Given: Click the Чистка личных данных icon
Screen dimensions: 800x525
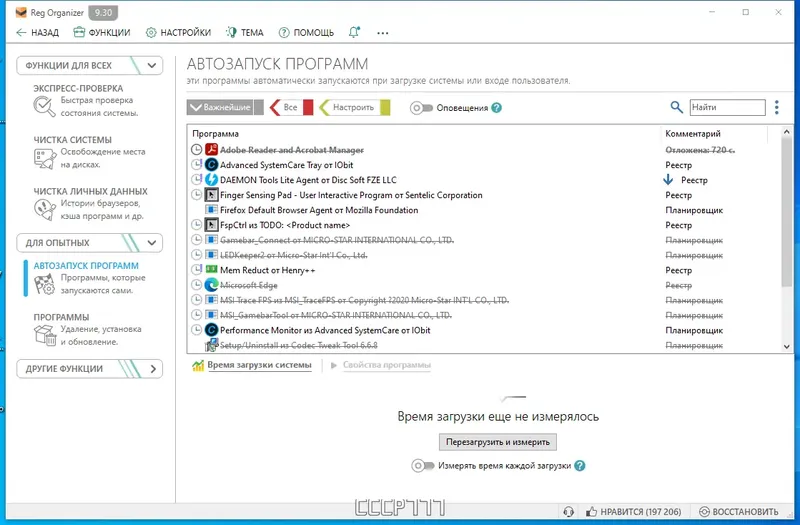Looking at the screenshot, I should tap(45, 210).
